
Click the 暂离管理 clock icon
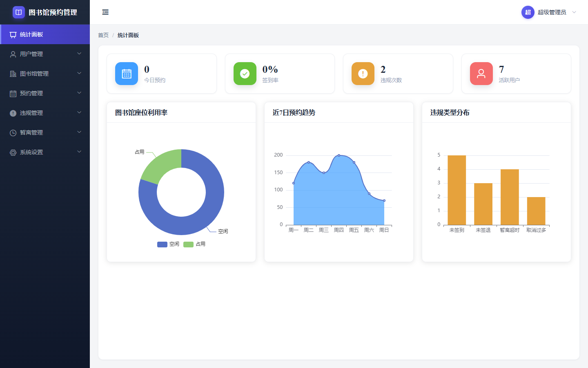tap(13, 133)
